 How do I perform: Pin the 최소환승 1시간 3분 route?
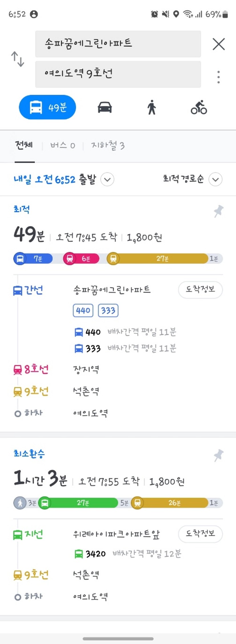(219, 455)
